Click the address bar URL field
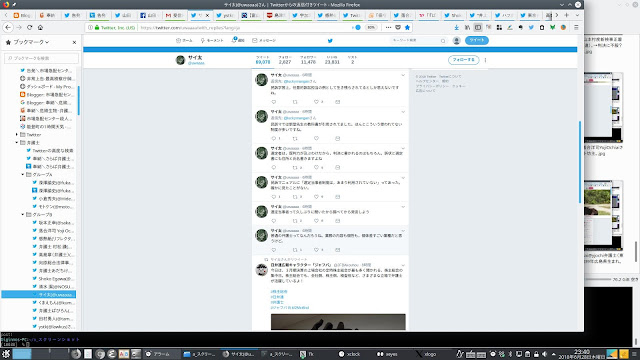Screen dimensions: 640x360 click(245, 27)
